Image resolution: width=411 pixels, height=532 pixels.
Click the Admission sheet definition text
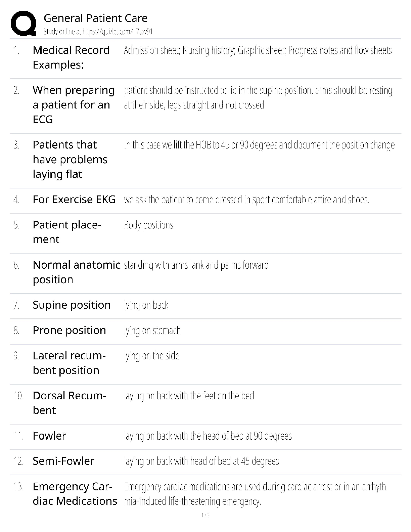258,50
